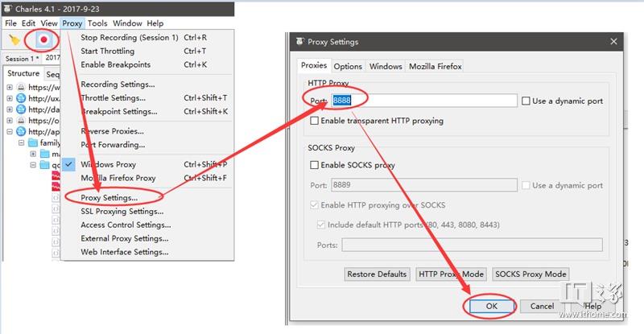Click the folder icon of the qc row
Image resolution: width=644 pixels, height=334 pixels.
(x=44, y=165)
